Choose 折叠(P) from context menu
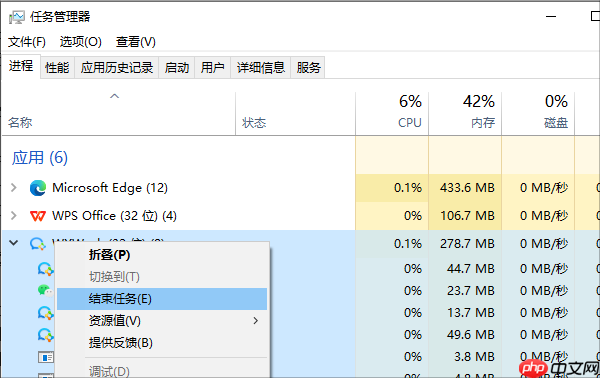600x378 pixels. point(109,255)
